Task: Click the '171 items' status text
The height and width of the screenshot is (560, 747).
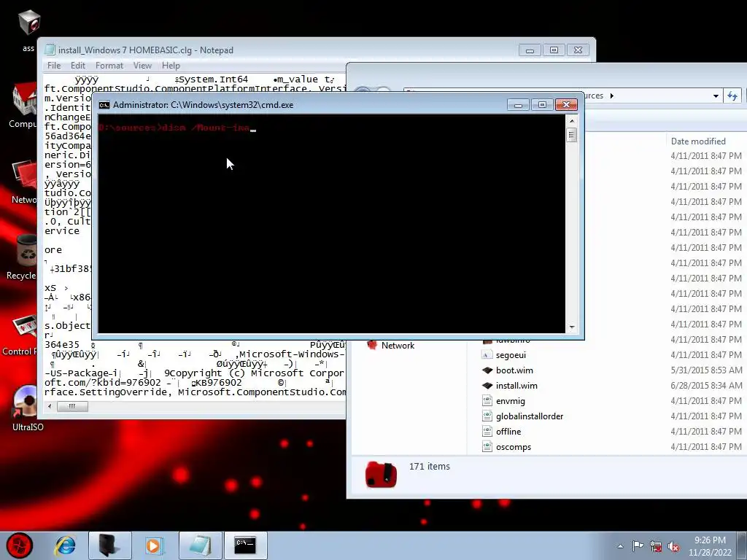Action: 429,466
